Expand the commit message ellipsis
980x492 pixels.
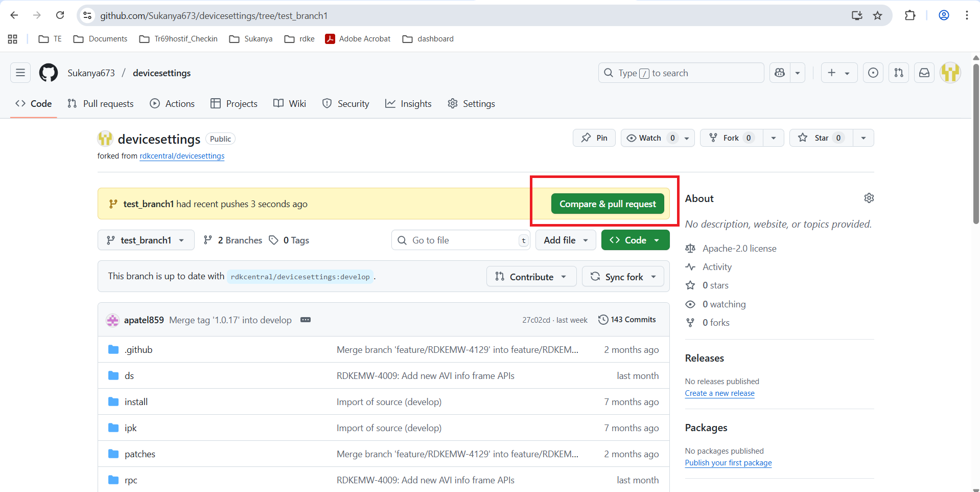(x=306, y=320)
